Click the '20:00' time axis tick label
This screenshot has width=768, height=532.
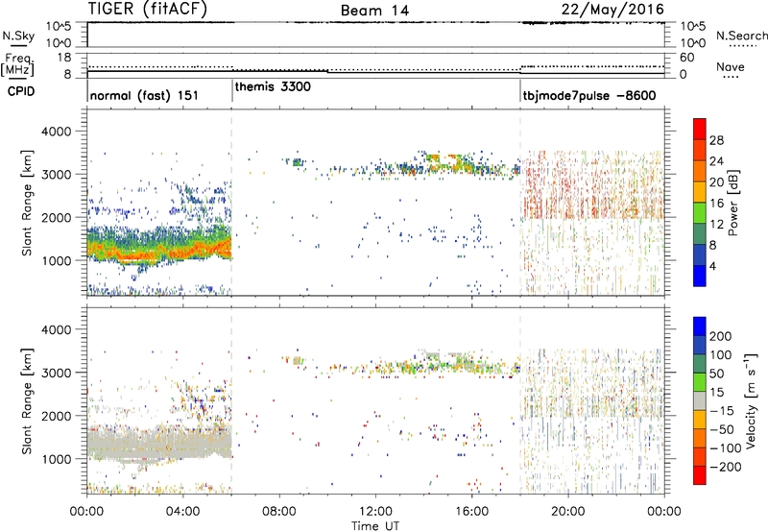coord(567,512)
